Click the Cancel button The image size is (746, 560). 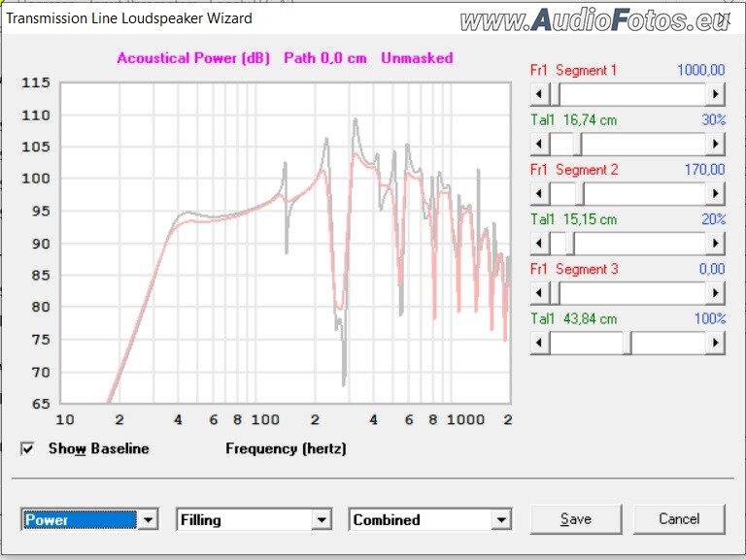click(679, 519)
